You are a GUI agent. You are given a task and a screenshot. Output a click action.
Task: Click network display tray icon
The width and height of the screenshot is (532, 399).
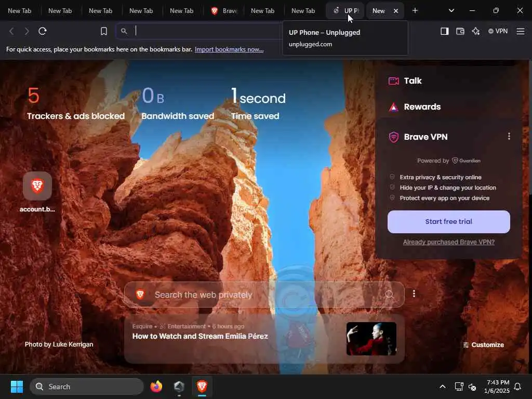[x=459, y=387]
